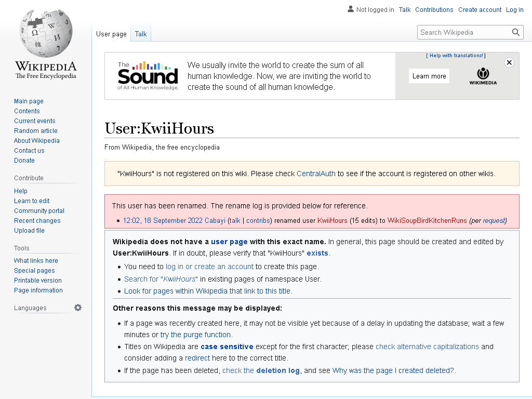532x399 pixels.
Task: Click the CentralAuth link
Action: (316, 174)
